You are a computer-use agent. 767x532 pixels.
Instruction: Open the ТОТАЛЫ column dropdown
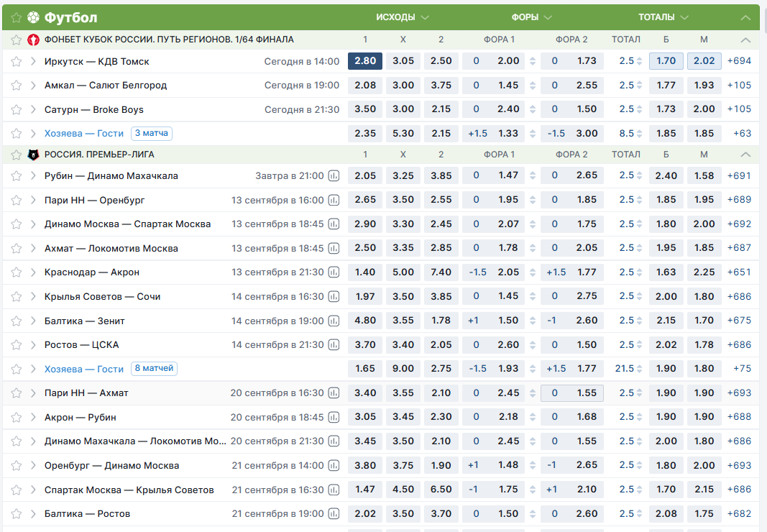[663, 17]
